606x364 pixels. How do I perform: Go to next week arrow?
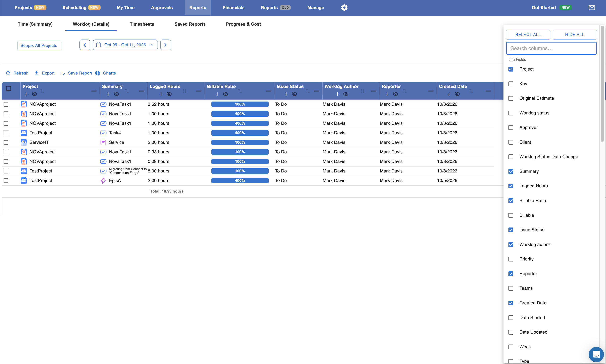coord(166,45)
